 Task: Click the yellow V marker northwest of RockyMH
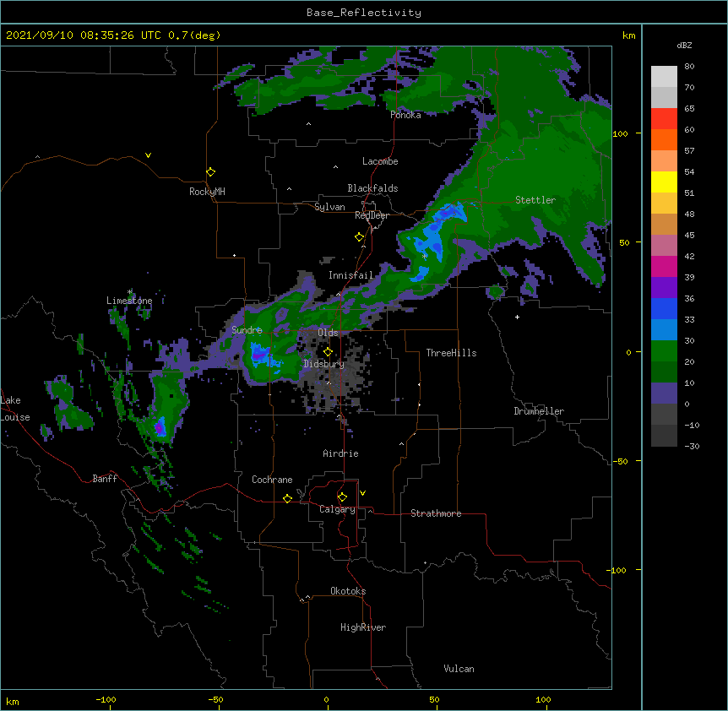(148, 155)
